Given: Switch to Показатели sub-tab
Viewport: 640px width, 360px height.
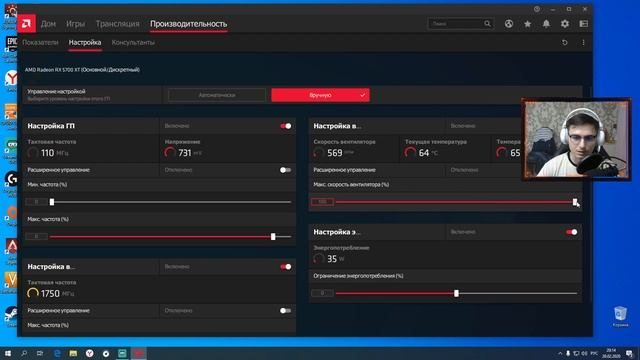Looking at the screenshot, I should 40,42.
